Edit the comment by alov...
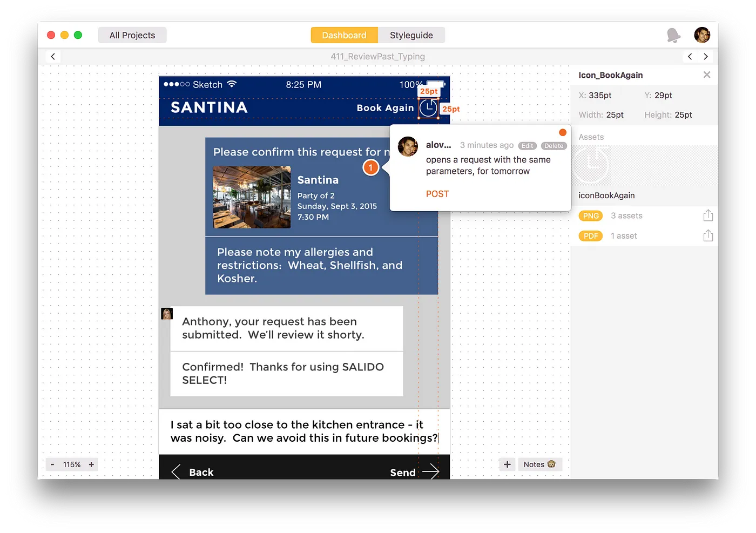Screen dimensions: 756x533 (527, 146)
